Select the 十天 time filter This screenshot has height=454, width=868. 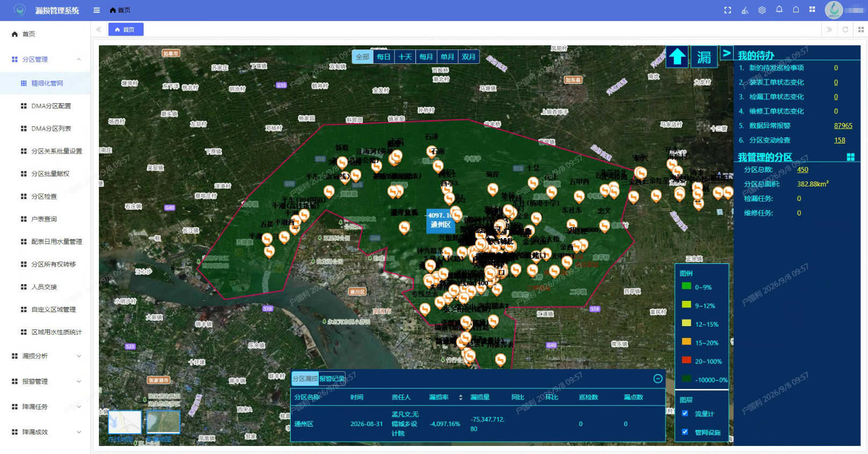405,57
